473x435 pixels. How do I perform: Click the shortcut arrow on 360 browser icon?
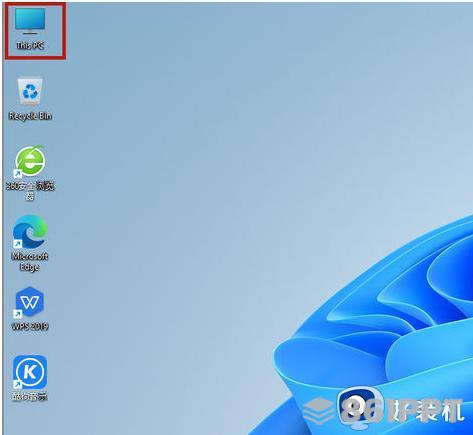coord(17,173)
